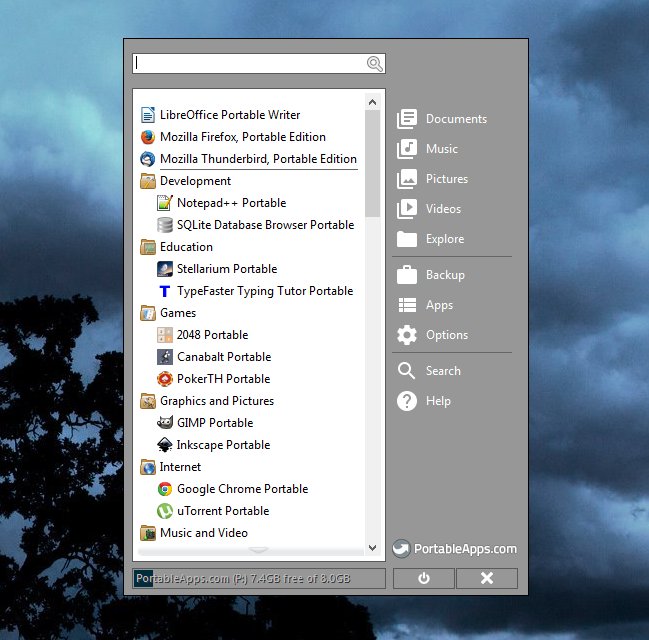Click the PokerTH Portable icon
The image size is (649, 640).
(165, 379)
